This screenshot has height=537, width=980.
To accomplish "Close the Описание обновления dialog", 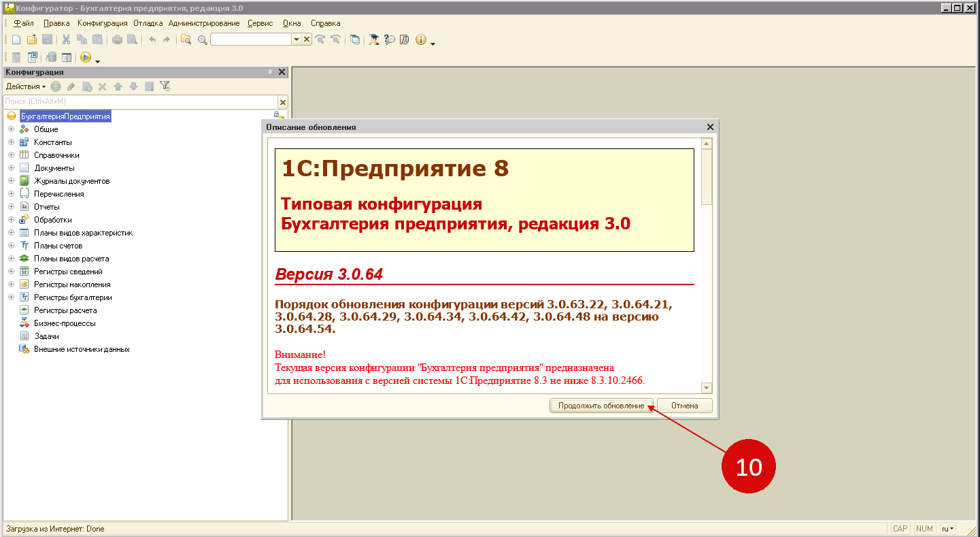I will [x=710, y=127].
